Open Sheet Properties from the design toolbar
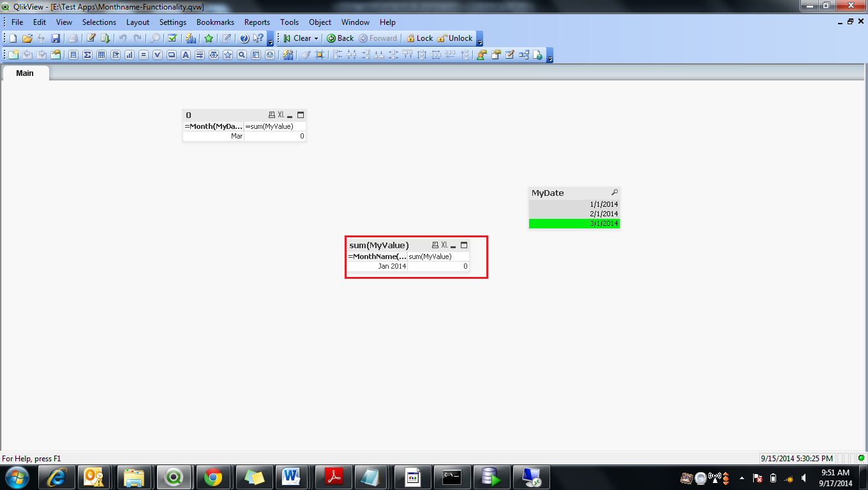This screenshot has width=868, height=490. click(x=56, y=55)
